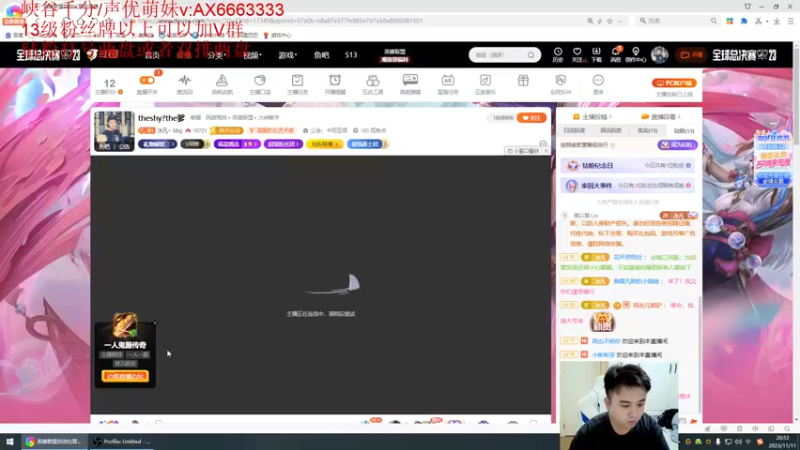Image resolution: width=800 pixels, height=450 pixels.
Task: Expand the 游戏 navigation dropdown
Action: [x=287, y=55]
